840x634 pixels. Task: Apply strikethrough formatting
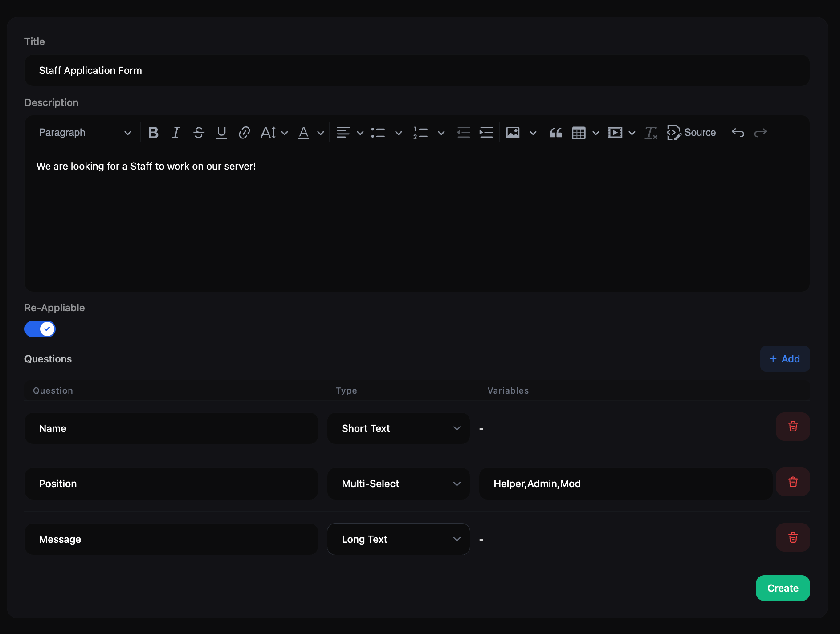tap(199, 133)
